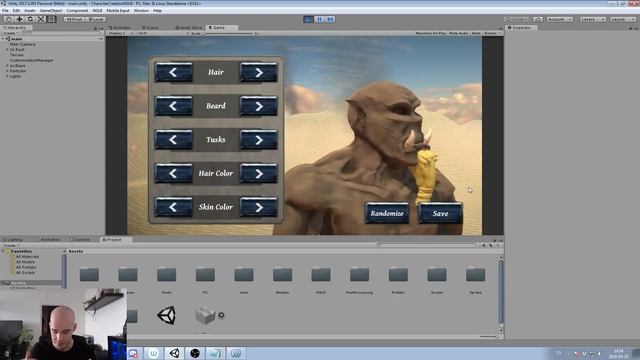640x360 pixels.
Task: Click next Beard arrow button
Action: coord(259,106)
